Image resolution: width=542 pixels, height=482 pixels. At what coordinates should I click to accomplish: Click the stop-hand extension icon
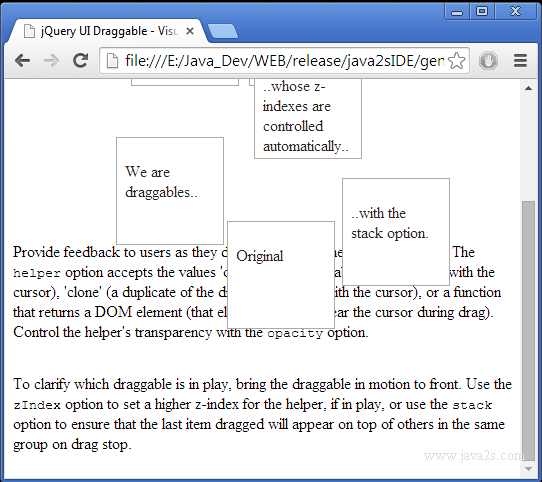point(488,61)
